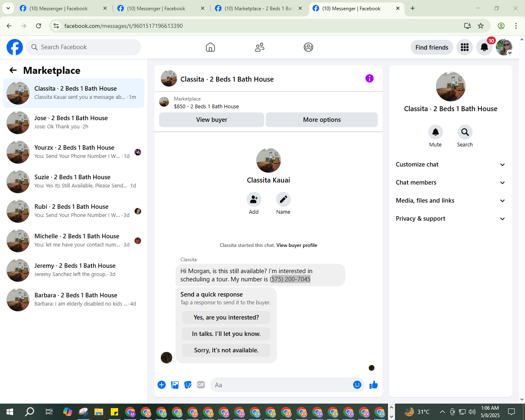Screen dimensions: 525x420
Task: Open Rubi 2 Beds 1 Bath conversation
Action: (74, 211)
